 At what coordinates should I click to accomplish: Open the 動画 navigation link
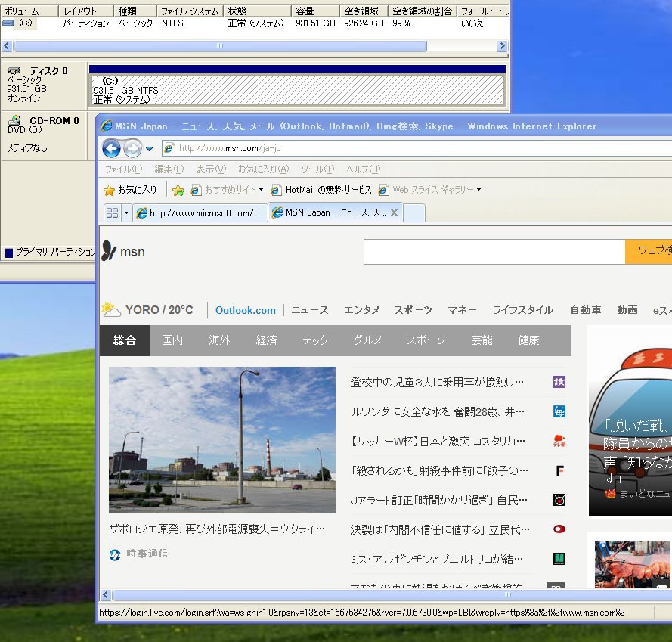[x=627, y=310]
